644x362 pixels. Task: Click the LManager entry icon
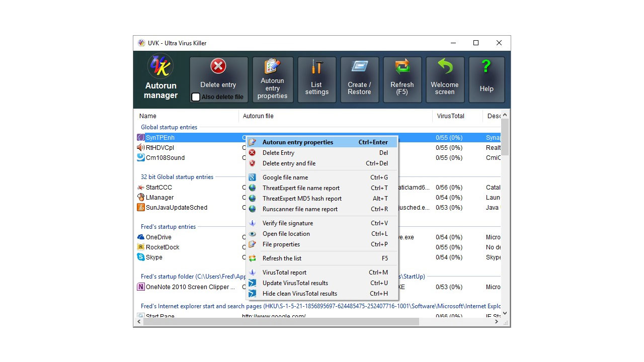click(141, 197)
